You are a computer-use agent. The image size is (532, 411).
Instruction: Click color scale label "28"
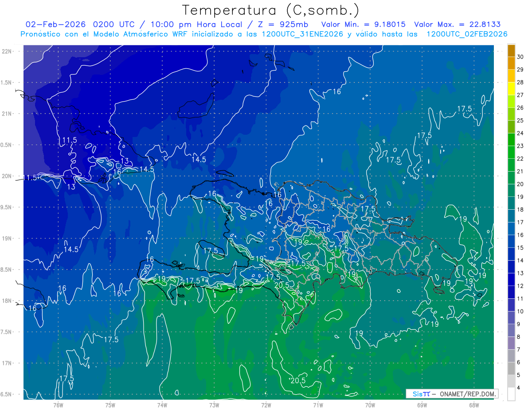pyautogui.click(x=520, y=82)
